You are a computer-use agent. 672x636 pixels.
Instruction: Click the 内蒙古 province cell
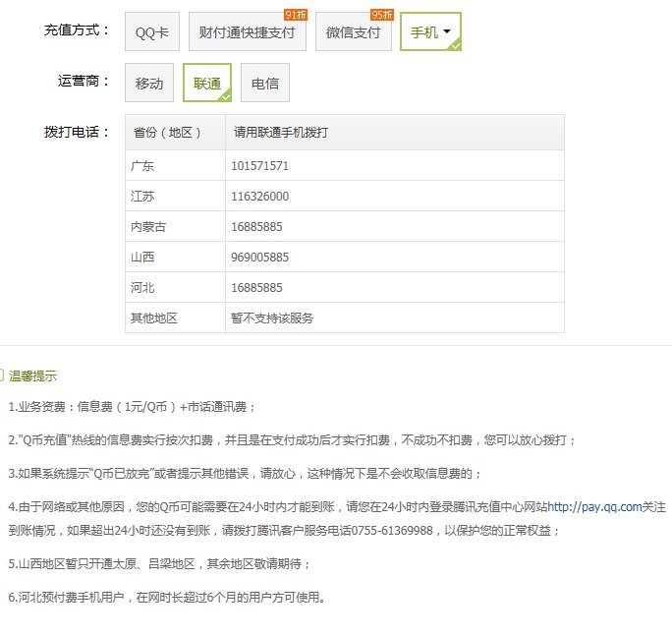tap(175, 226)
